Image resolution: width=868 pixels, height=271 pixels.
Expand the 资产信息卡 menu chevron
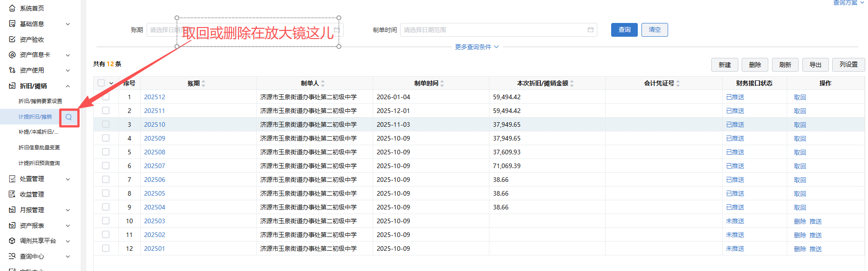(68, 55)
